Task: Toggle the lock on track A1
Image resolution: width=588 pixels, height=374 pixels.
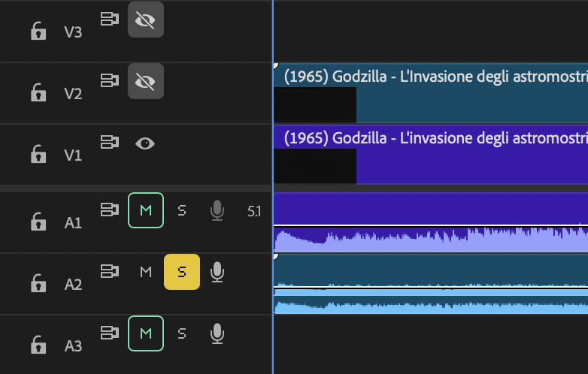Action: [x=38, y=222]
